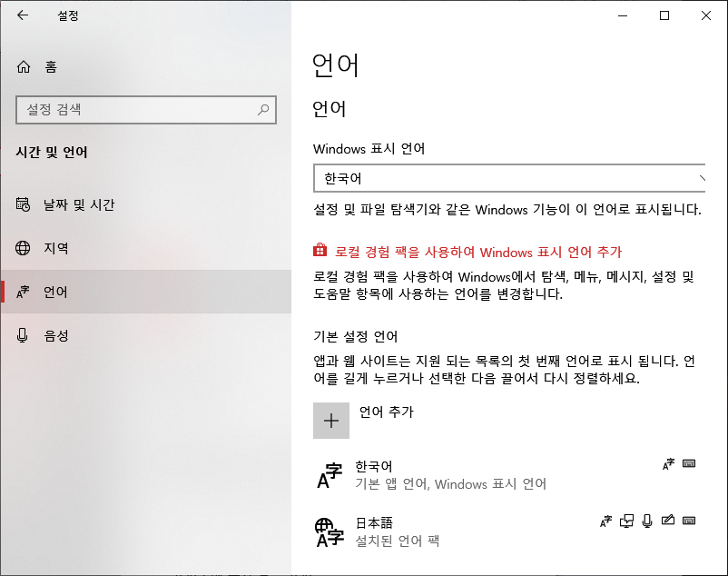Click 한국어 row display language icon

pyautogui.click(x=669, y=463)
